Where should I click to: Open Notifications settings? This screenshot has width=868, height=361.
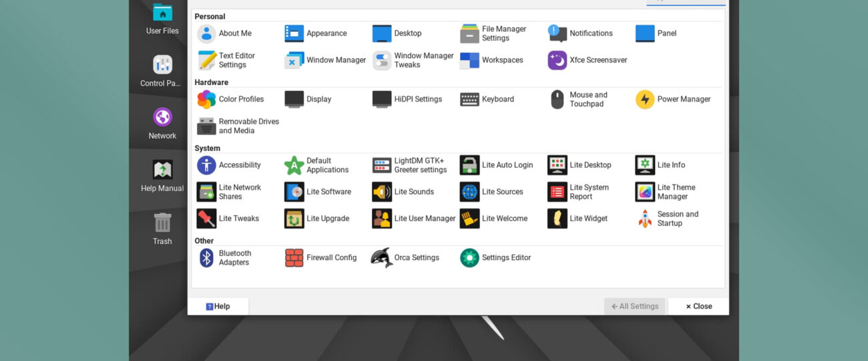coord(580,33)
